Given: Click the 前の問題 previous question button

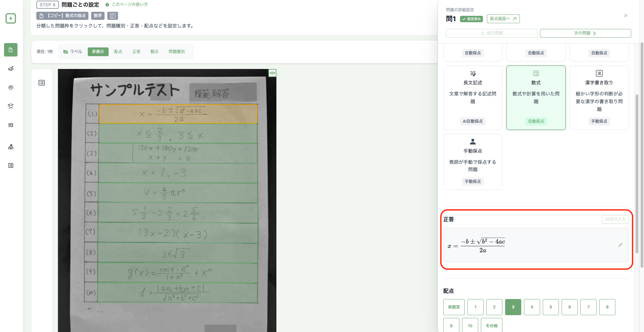Looking at the screenshot, I should (x=492, y=33).
